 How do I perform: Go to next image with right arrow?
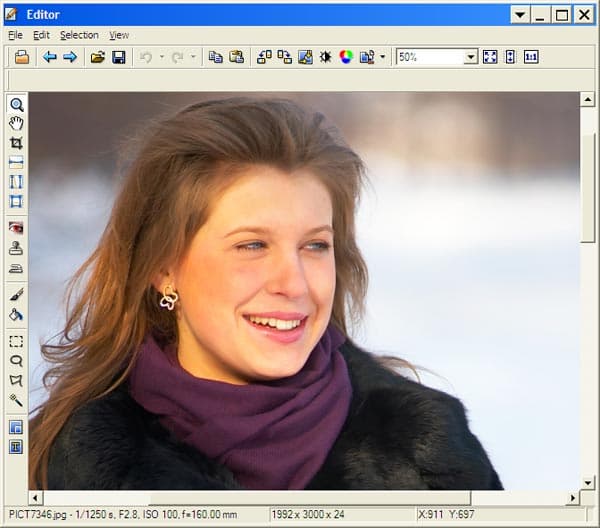[70, 57]
